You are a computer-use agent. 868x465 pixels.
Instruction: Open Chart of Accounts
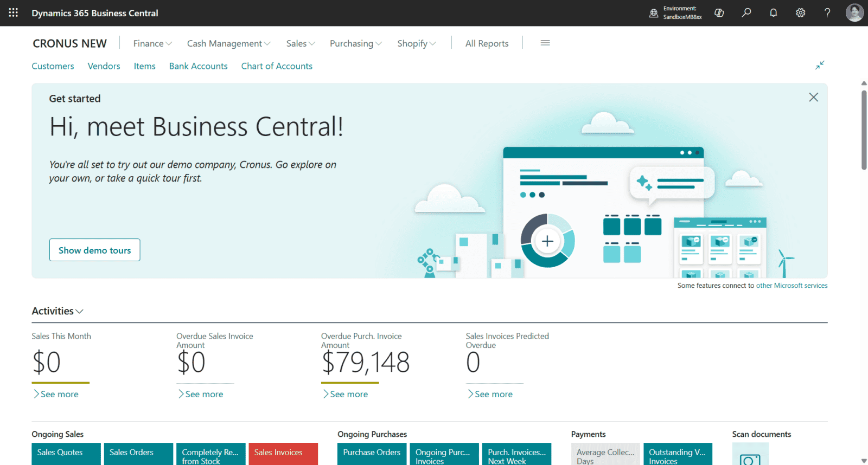coord(277,66)
